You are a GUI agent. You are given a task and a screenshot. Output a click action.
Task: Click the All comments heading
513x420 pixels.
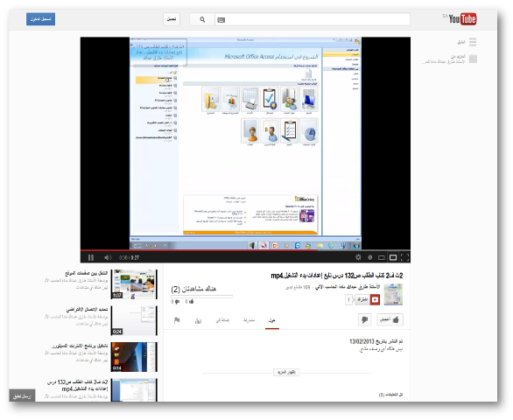390,395
